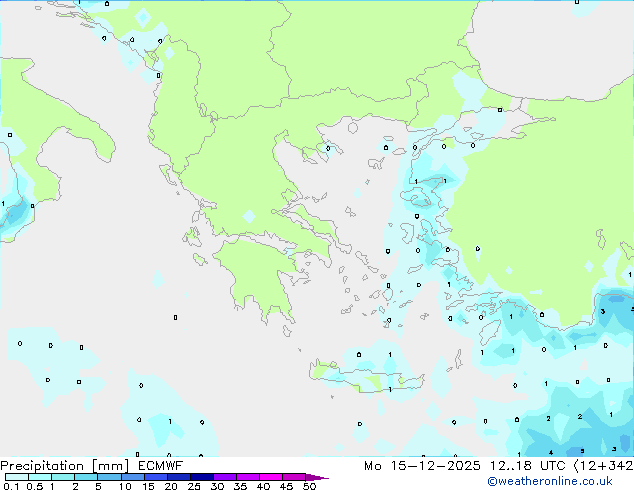The width and height of the screenshot is (634, 490).
Task: Click the 'Mo 15-12-2025' date text
Action: [422, 466]
